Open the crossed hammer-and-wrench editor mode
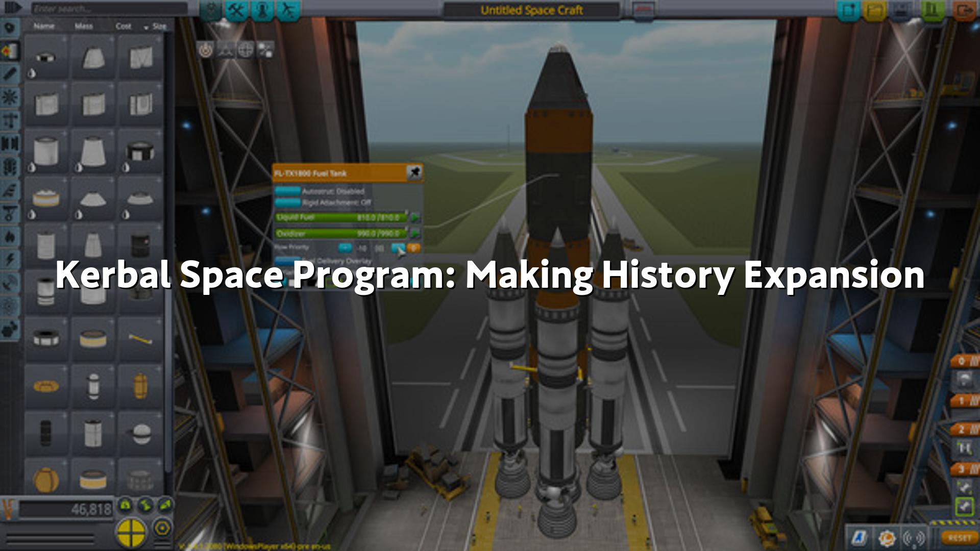This screenshot has width=980, height=551. pyautogui.click(x=236, y=10)
